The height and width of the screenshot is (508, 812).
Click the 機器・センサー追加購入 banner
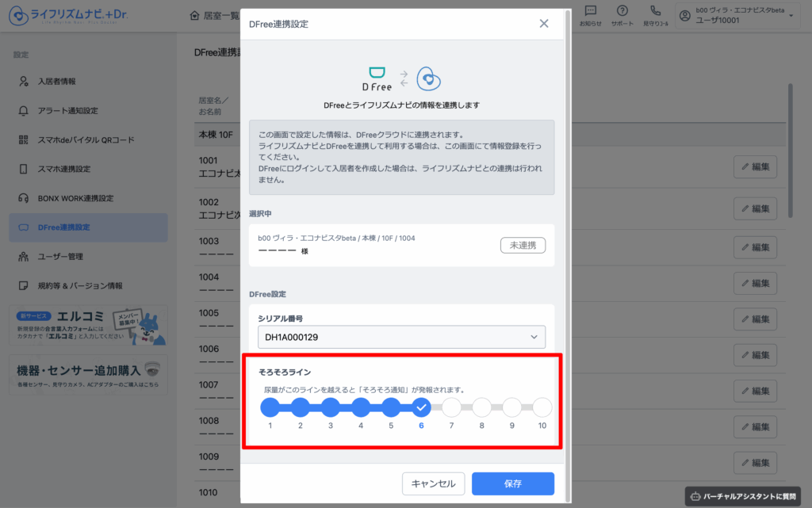[88, 375]
